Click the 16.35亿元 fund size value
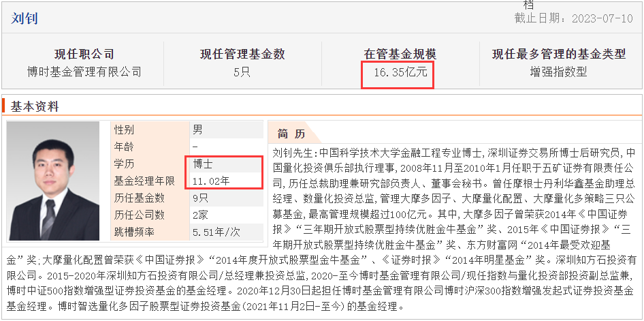This screenshot has width=644, height=321. tap(400, 73)
